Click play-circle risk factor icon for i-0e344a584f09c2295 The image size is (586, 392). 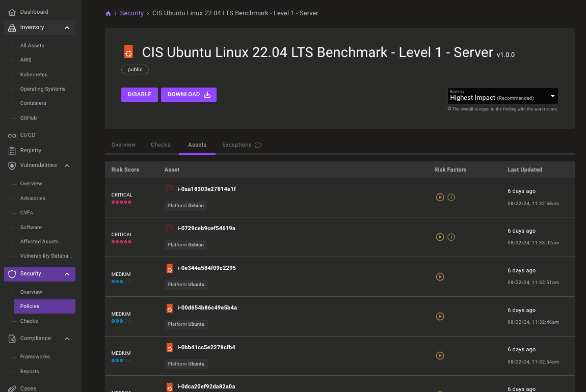tap(440, 276)
